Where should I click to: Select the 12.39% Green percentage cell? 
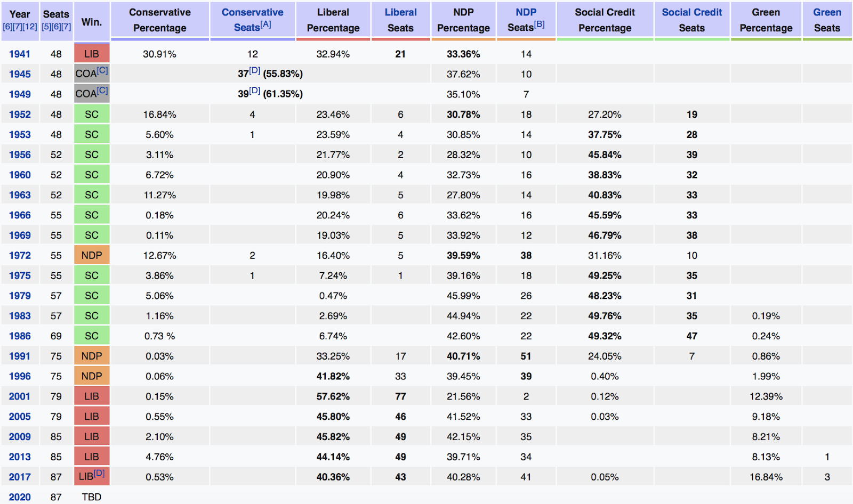click(x=766, y=396)
